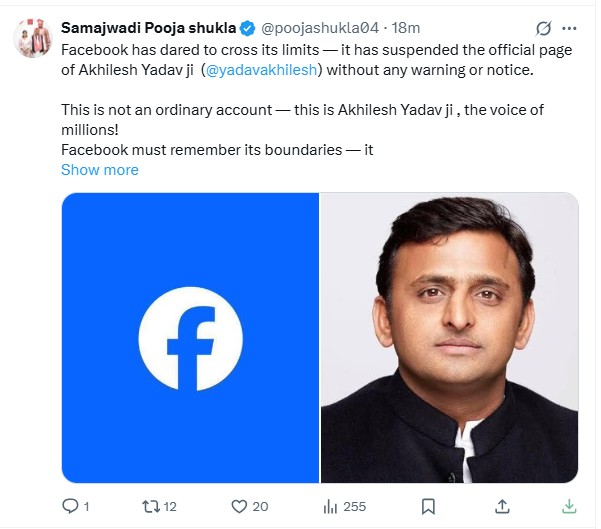
Task: Open the three-dot more options menu
Action: point(572,27)
